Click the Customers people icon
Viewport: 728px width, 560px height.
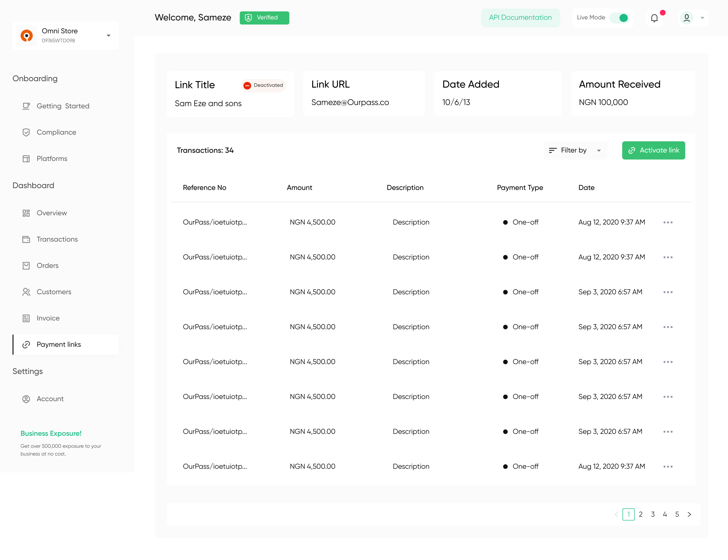point(26,292)
